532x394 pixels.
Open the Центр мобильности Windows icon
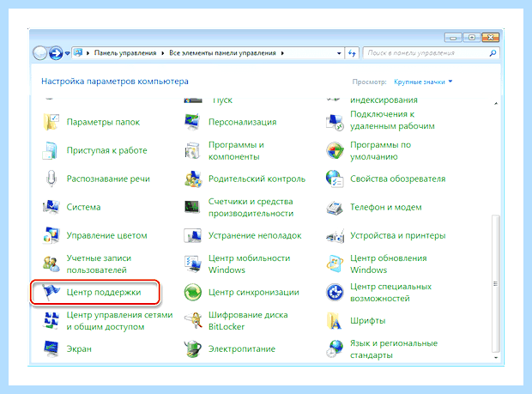click(x=192, y=264)
